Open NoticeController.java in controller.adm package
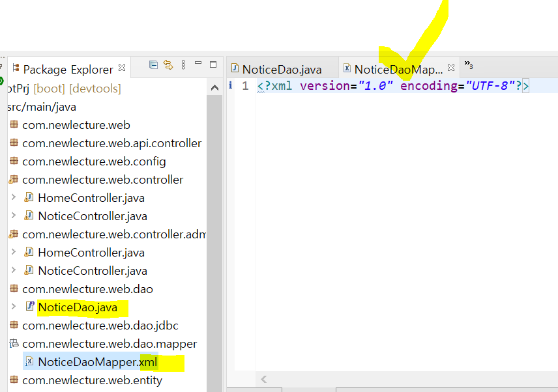The height and width of the screenshot is (392, 558). [93, 271]
